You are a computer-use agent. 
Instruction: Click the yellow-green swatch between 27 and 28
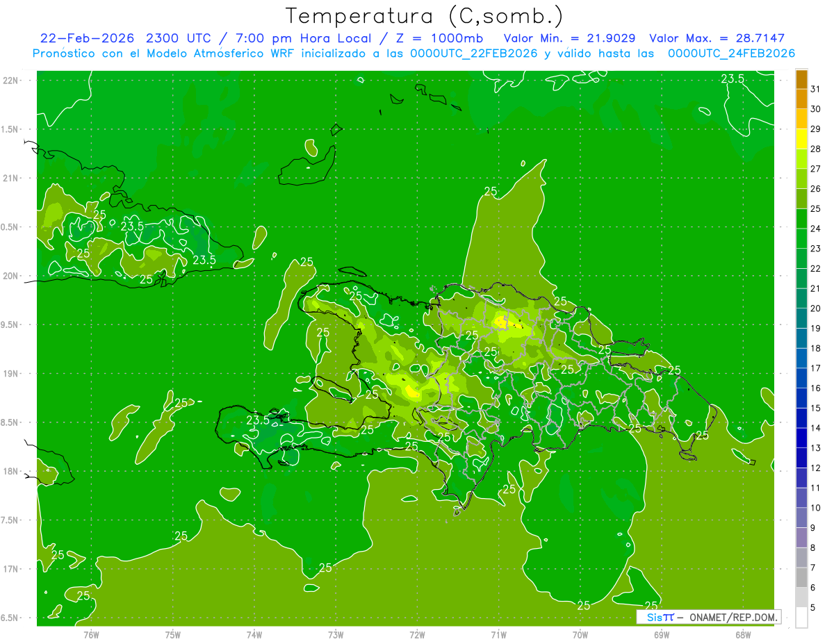click(x=801, y=158)
